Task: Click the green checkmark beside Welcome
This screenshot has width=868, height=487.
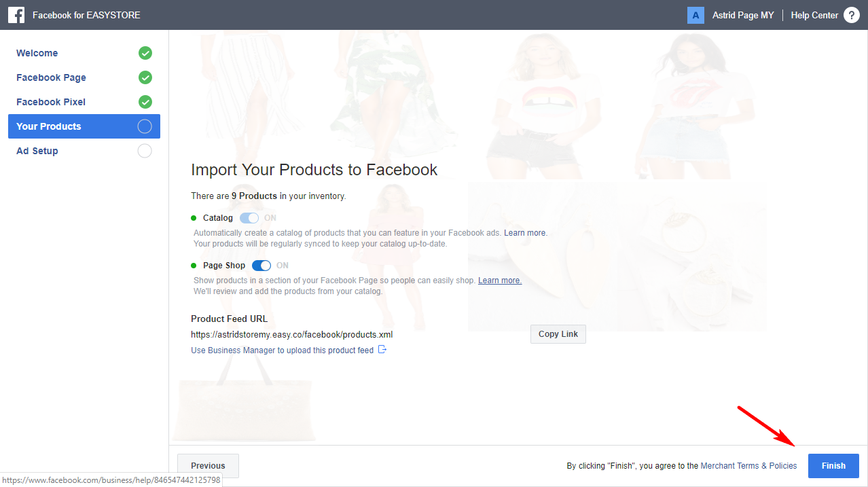Action: 145,53
